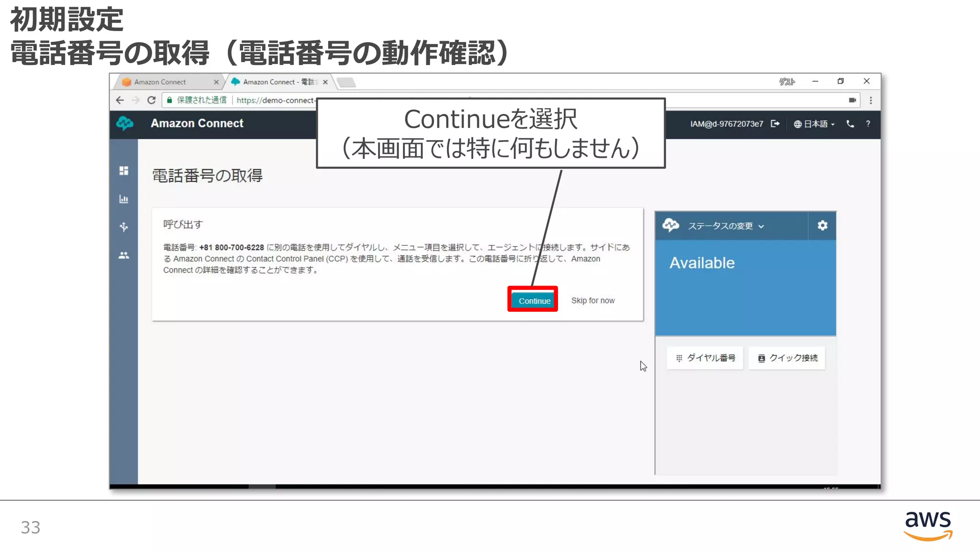Close the Amazon Connect - 電話 tab
The width and height of the screenshot is (980, 551).
click(325, 82)
